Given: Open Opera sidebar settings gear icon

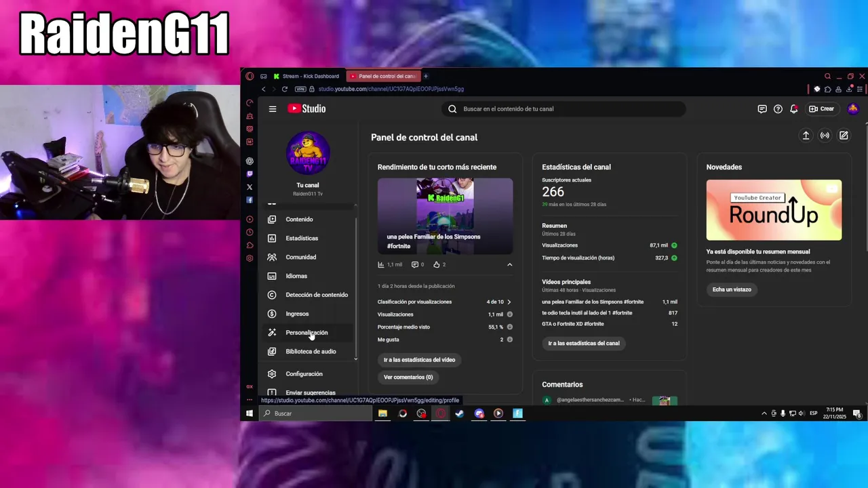Looking at the screenshot, I should coord(250,258).
